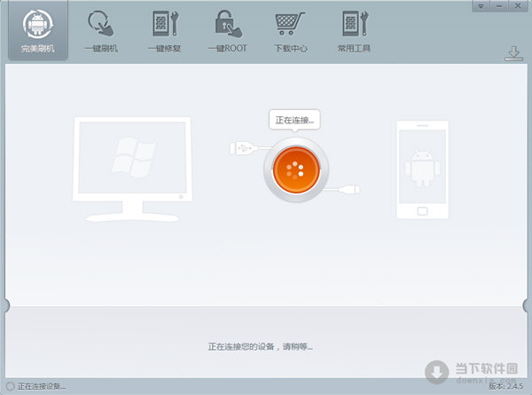This screenshot has height=395, width=532.
Task: Click the right panel edge handle
Action: click(527, 305)
